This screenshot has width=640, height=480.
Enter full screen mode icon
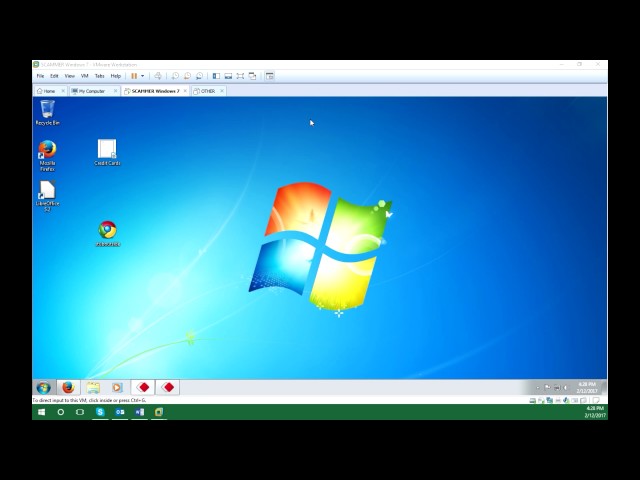click(240, 76)
